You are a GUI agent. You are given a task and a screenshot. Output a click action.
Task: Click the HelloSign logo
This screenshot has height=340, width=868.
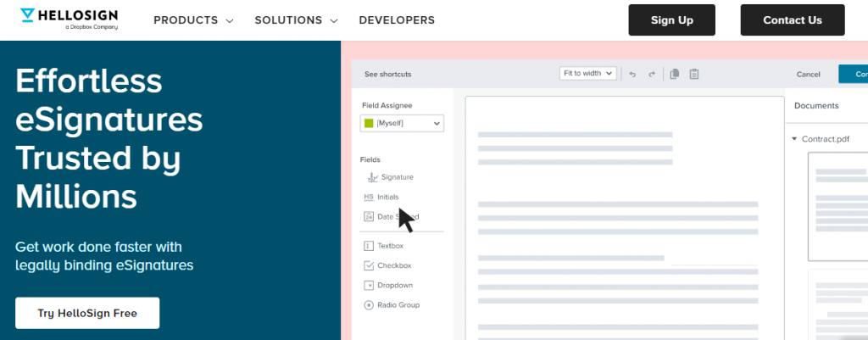pos(69,19)
